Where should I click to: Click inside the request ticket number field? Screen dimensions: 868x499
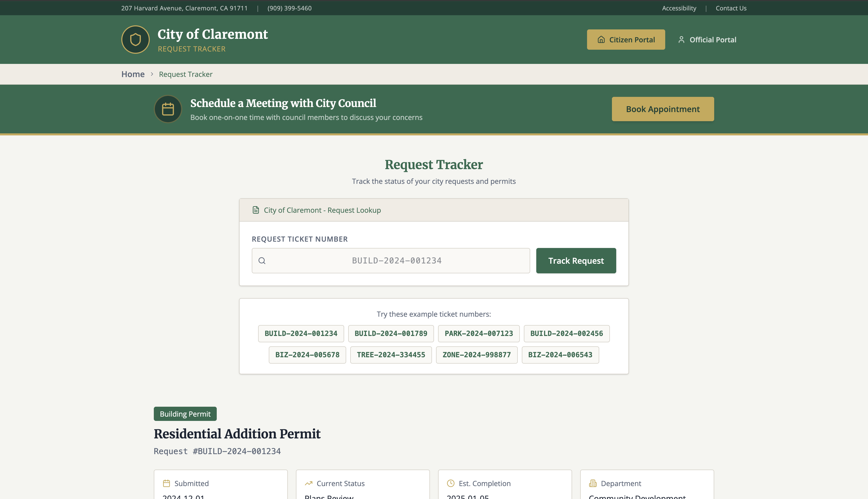(x=391, y=260)
